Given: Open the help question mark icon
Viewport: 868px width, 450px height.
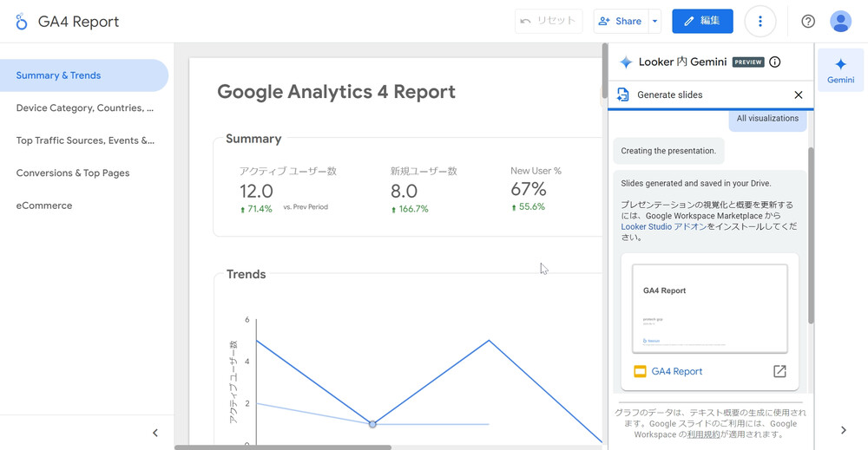Looking at the screenshot, I should (808, 22).
